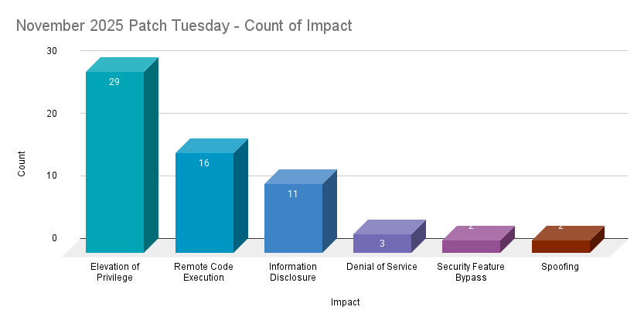Screen dimensions: 644x324
Task: Click the 30 value on the vertical axis
Action: [52, 51]
